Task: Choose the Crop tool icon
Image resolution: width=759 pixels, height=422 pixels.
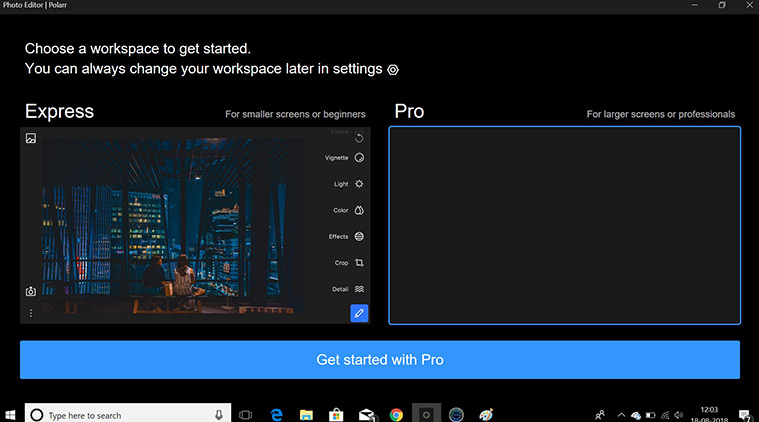Action: pos(359,263)
